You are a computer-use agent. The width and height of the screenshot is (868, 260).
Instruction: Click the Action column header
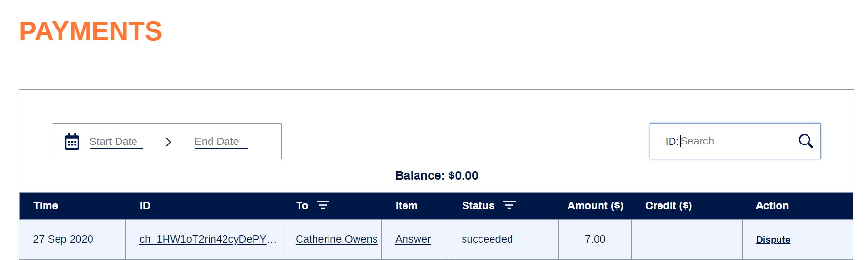point(772,206)
